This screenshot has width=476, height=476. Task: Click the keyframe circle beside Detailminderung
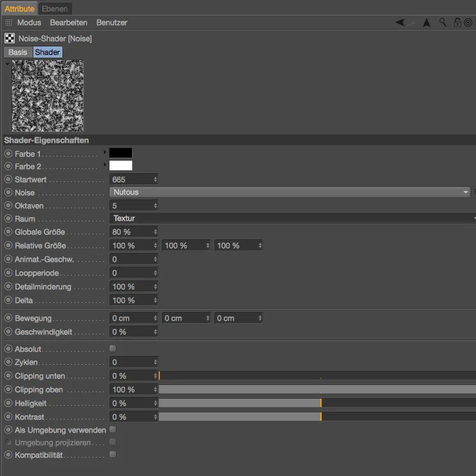[x=8, y=286]
